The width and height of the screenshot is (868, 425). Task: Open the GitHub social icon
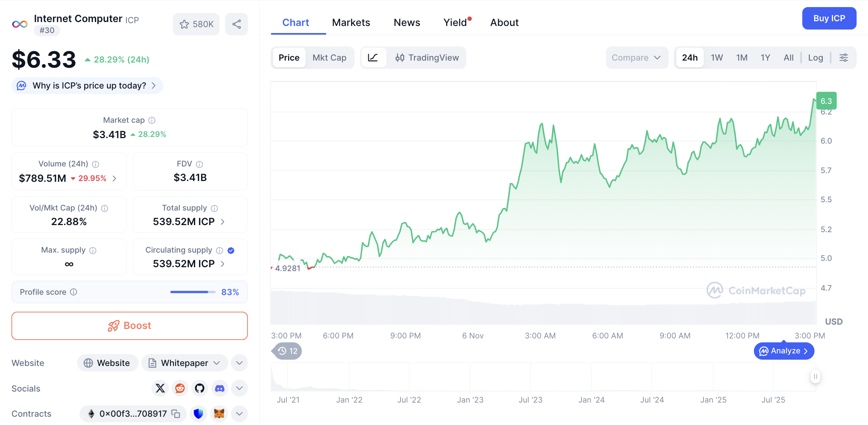(199, 388)
